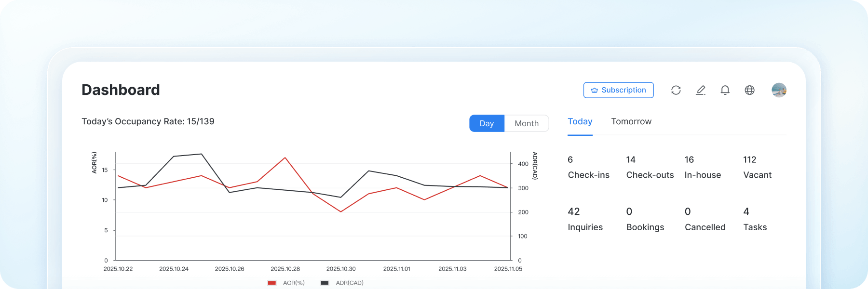Viewport: 868px width, 289px height.
Task: Switch chart view to Day
Action: (x=487, y=123)
